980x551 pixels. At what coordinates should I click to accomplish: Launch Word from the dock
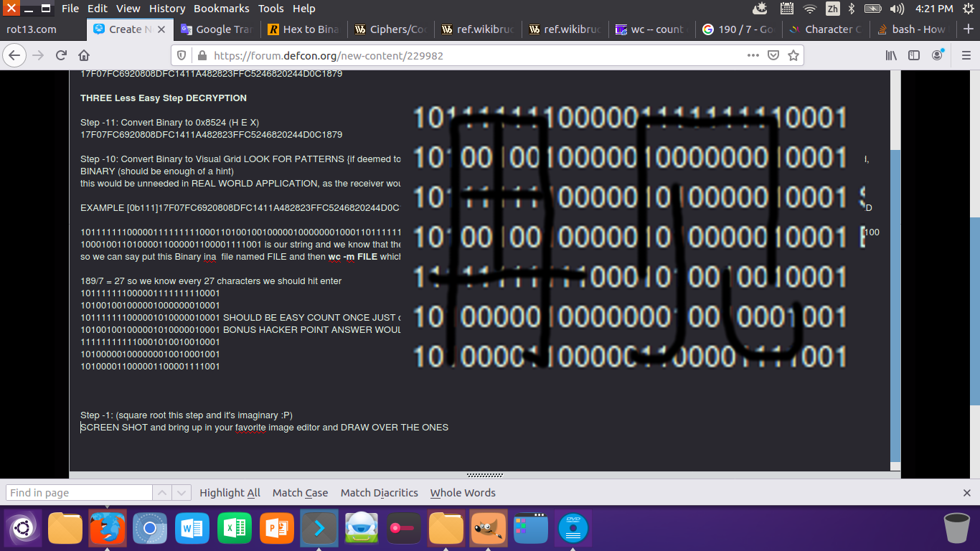click(192, 529)
